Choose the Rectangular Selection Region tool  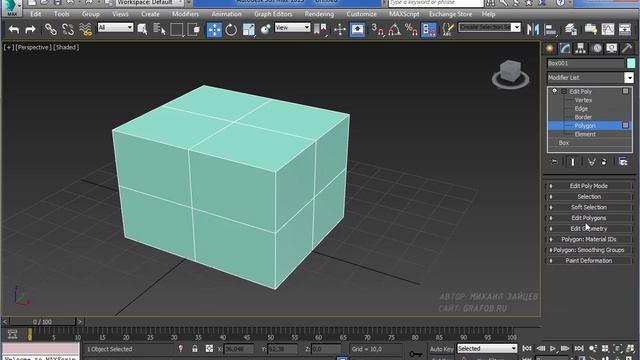(x=176, y=29)
